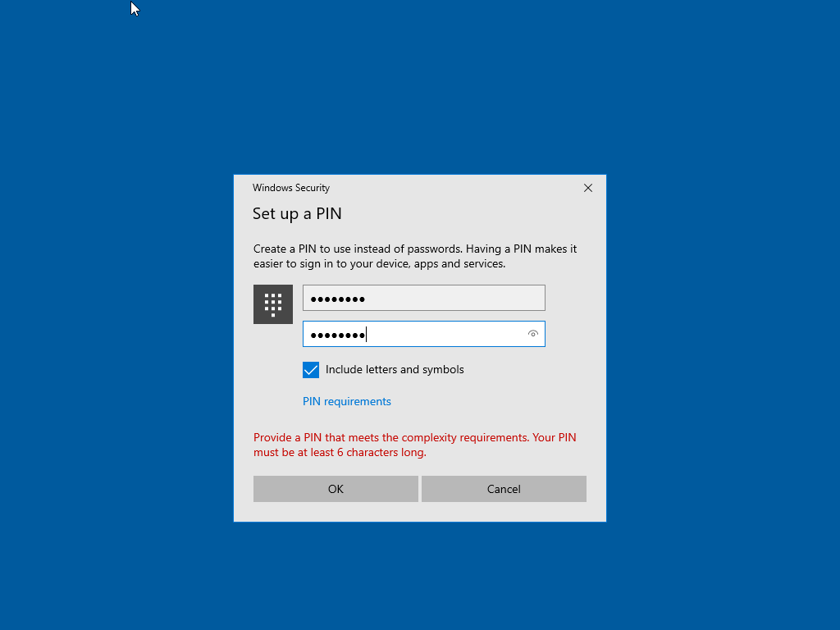Click blank dialog area below the OK button
The height and width of the screenshot is (630, 840).
[336, 512]
